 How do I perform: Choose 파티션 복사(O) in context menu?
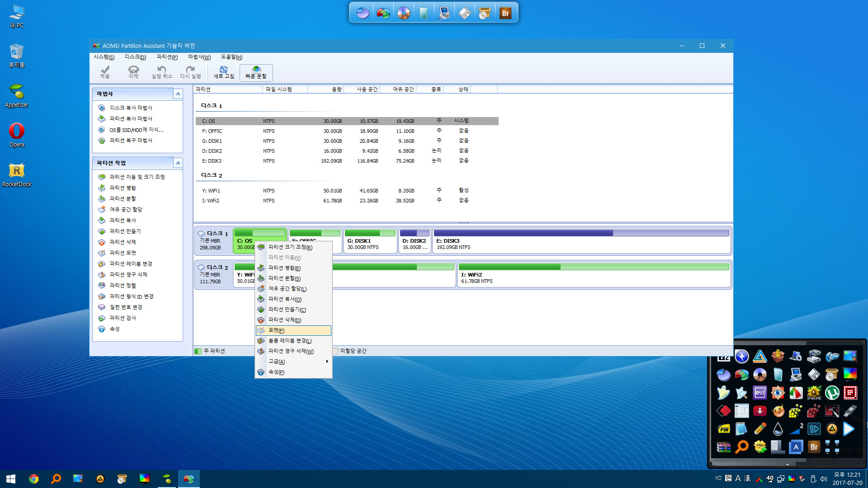click(293, 299)
